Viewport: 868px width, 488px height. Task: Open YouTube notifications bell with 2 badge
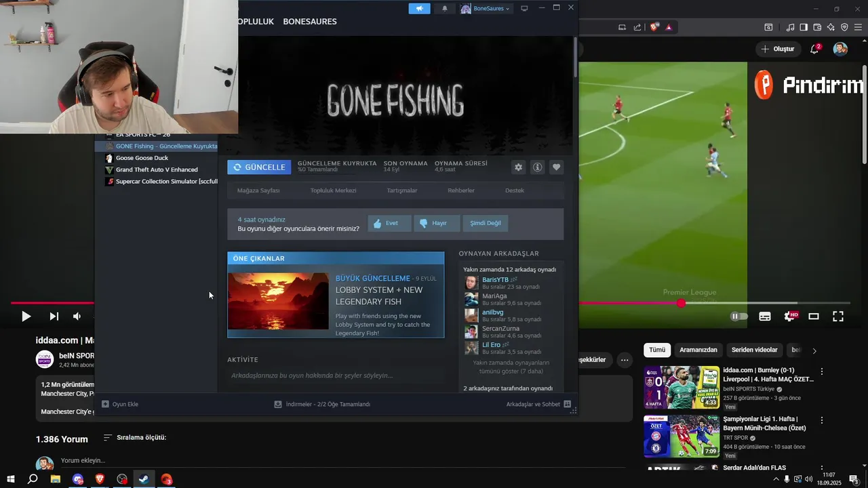click(815, 49)
